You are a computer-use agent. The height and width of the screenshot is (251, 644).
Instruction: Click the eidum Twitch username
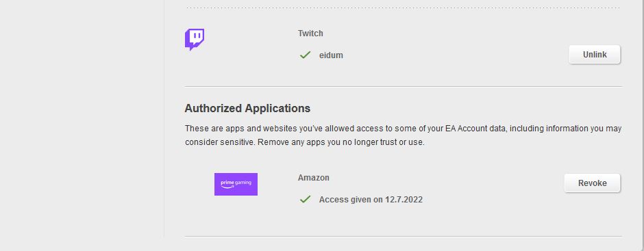click(x=331, y=55)
